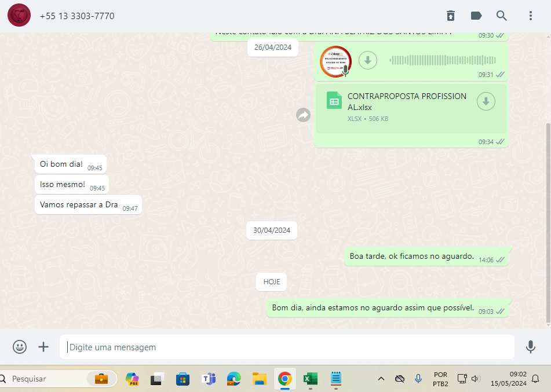Click the contact number +55 13 3303-7770
The height and width of the screenshot is (392, 551).
(77, 16)
